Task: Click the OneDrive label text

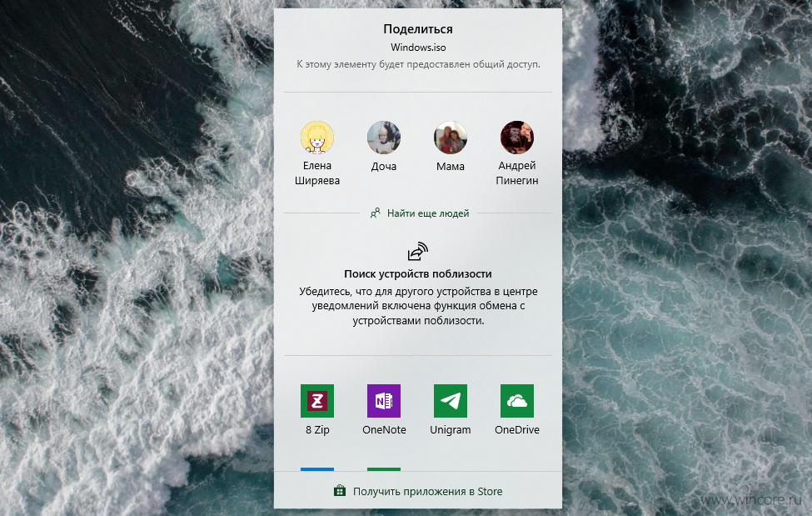Action: point(517,430)
